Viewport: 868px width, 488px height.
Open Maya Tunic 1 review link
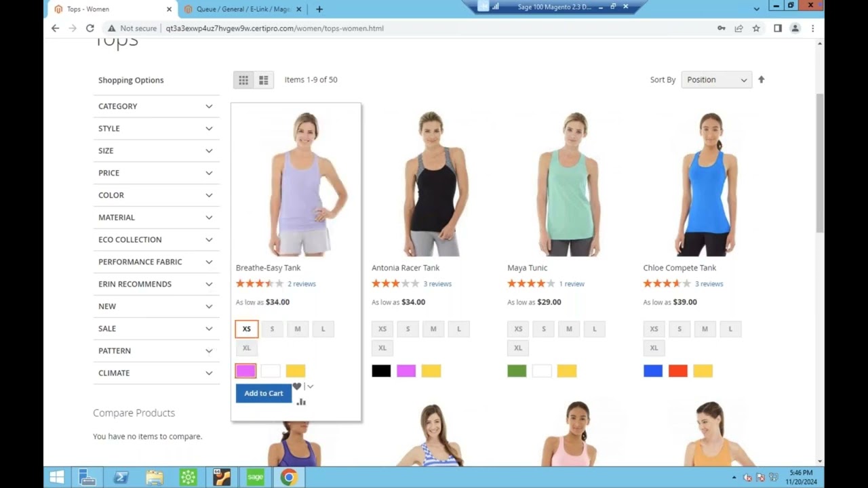tap(572, 284)
